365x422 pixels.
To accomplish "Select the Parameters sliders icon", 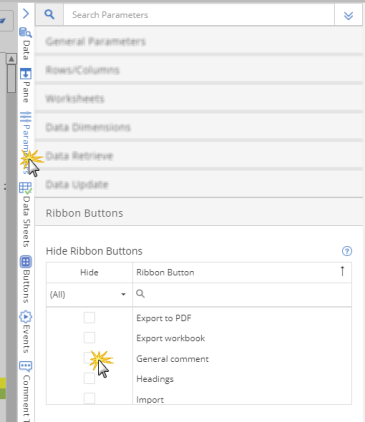I will point(25,117).
